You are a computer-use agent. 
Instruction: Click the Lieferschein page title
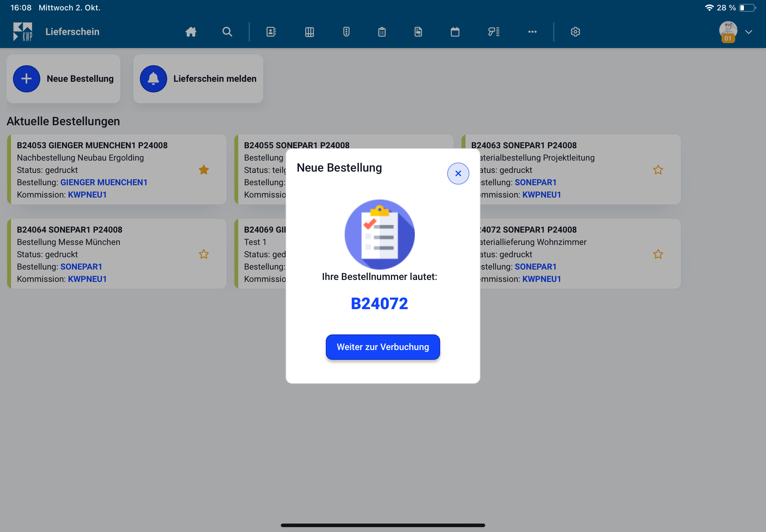(x=72, y=32)
